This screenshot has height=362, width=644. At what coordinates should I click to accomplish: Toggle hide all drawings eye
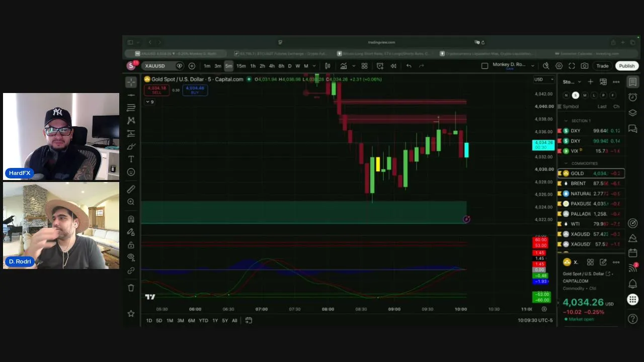[x=131, y=257]
